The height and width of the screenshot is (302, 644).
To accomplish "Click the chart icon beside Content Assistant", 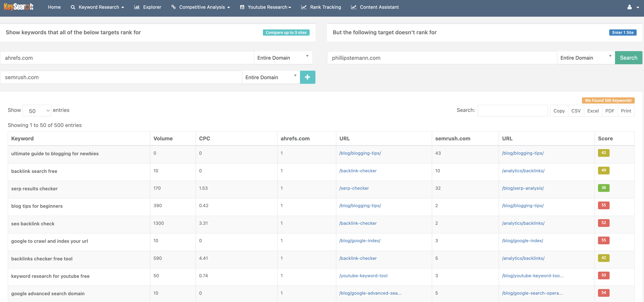I will coord(354,7).
